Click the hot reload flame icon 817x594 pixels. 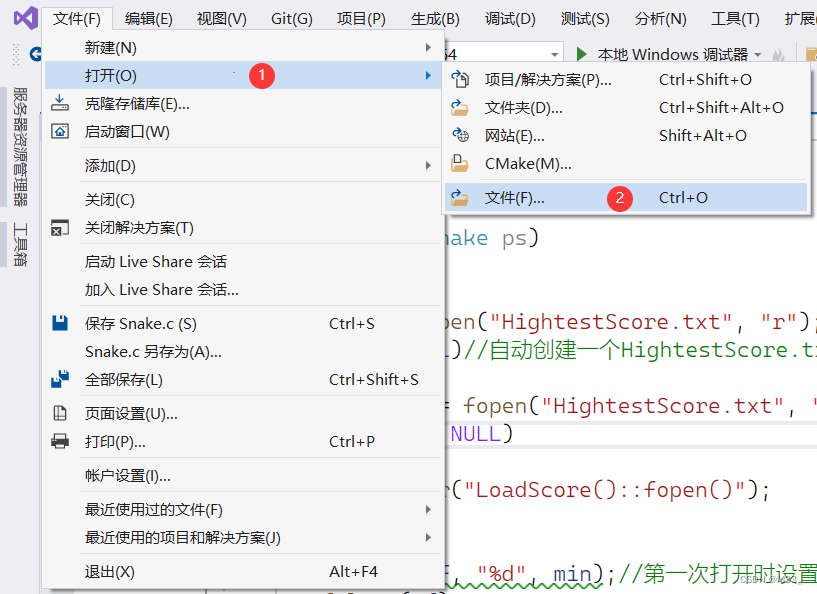778,54
